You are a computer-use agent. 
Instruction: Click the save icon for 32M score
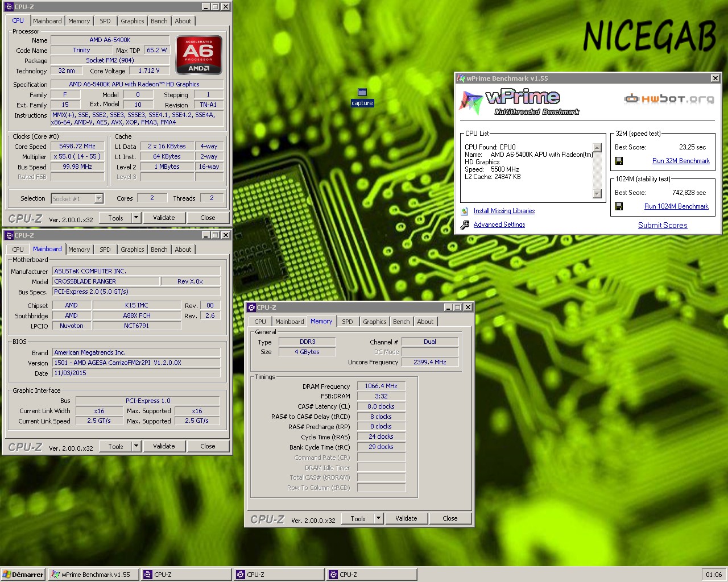point(619,161)
